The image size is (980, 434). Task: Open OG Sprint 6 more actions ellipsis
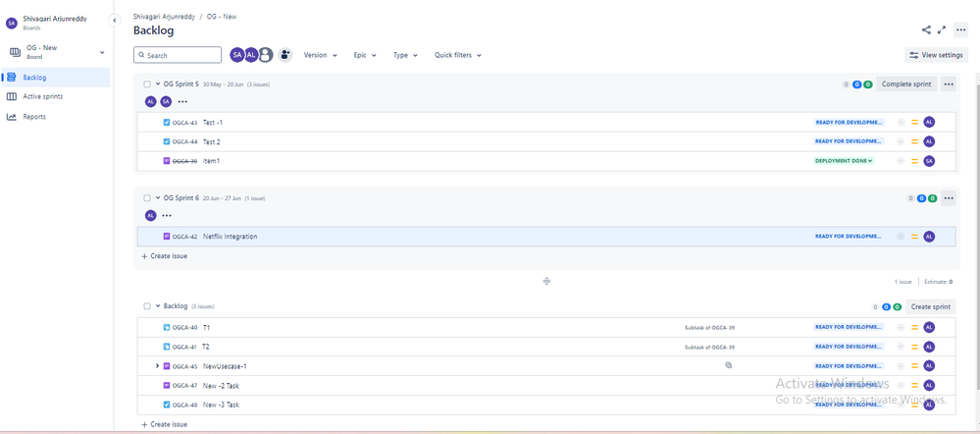click(949, 198)
